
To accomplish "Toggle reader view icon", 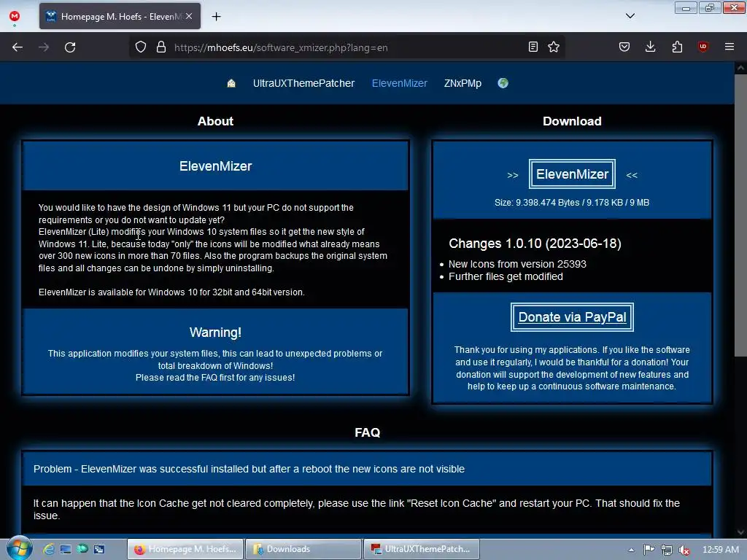I will click(533, 47).
